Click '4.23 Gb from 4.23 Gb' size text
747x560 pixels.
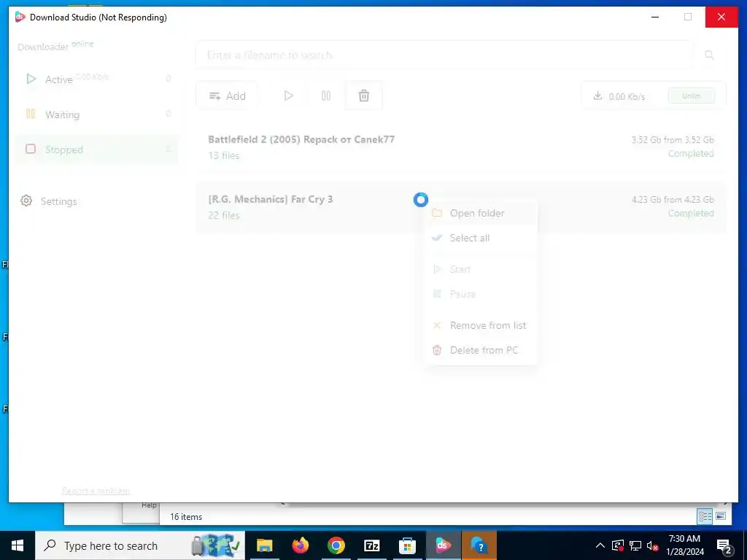(x=672, y=200)
